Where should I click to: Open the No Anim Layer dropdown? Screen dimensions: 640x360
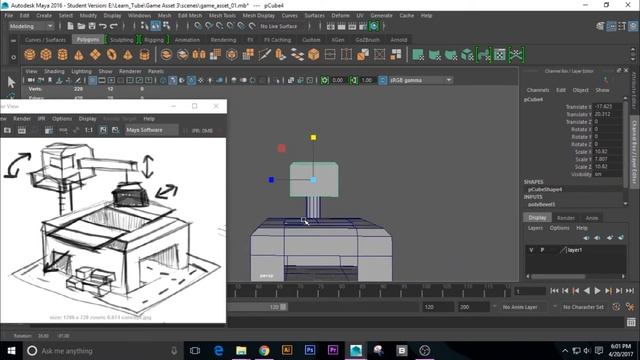click(x=524, y=307)
